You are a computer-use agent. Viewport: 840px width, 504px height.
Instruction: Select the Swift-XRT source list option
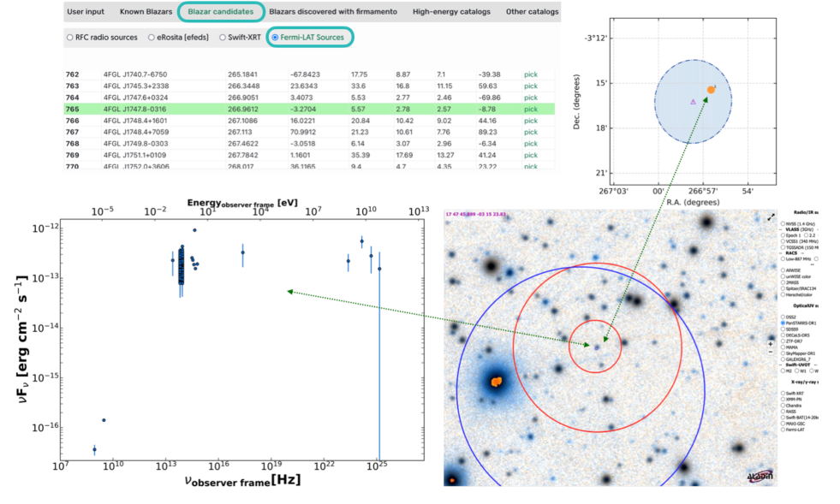[x=223, y=38]
